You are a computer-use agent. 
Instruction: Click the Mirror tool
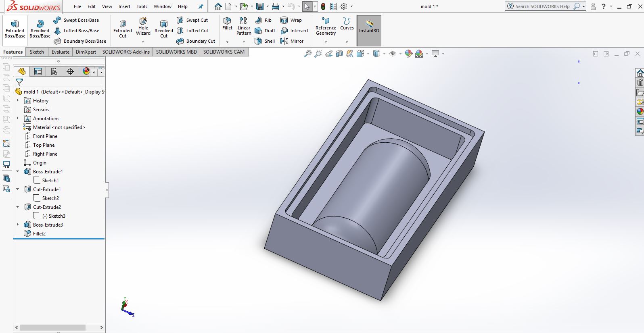pos(292,41)
